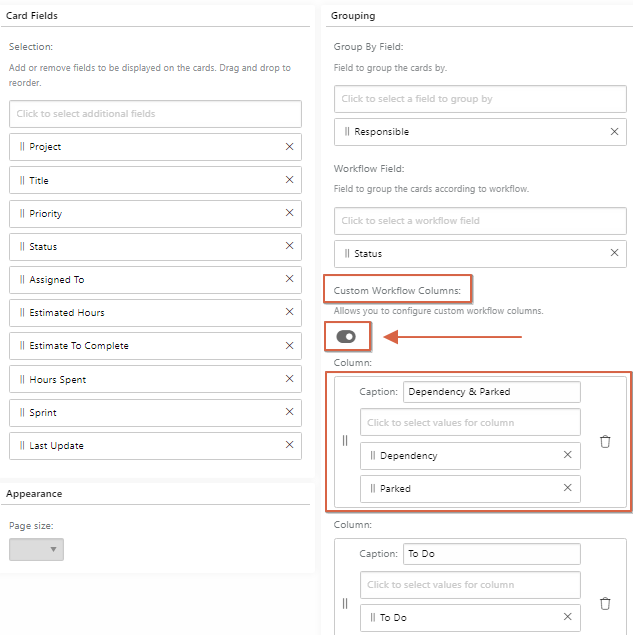This screenshot has height=635, width=633.
Task: Remove the Last Update card field
Action: 289,445
